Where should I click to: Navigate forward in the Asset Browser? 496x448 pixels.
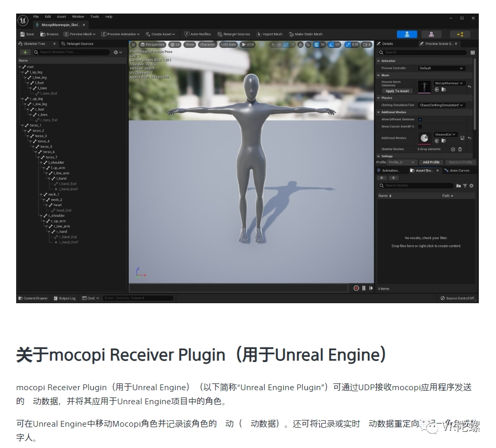(x=393, y=178)
